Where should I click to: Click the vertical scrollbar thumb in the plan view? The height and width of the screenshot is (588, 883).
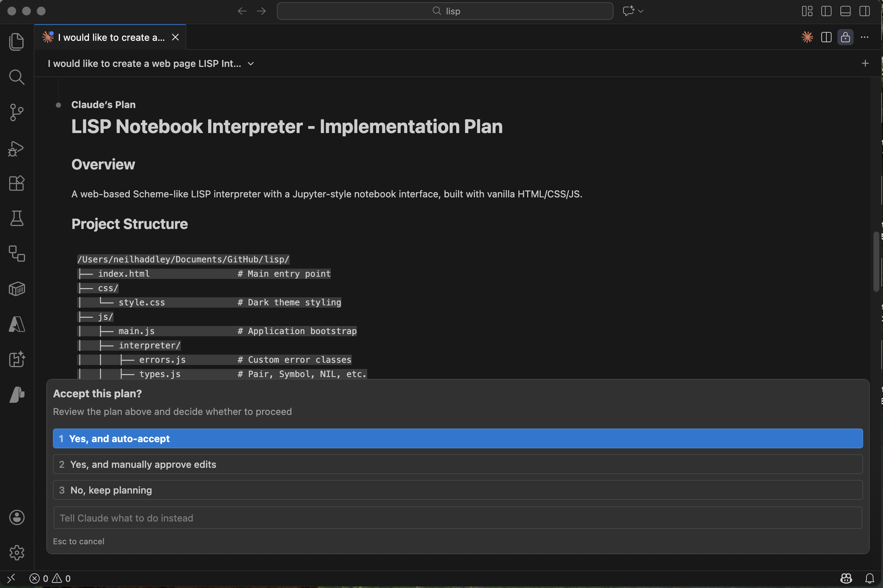click(876, 261)
